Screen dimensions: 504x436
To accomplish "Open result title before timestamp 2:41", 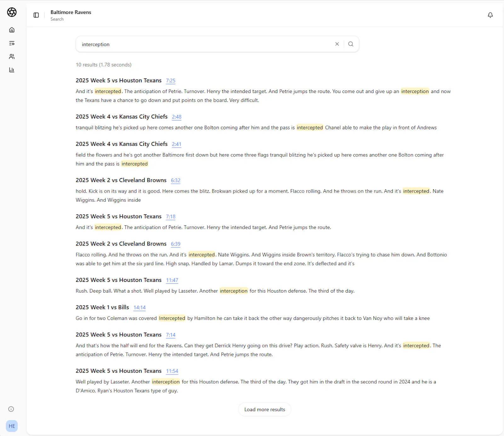I will (x=122, y=144).
